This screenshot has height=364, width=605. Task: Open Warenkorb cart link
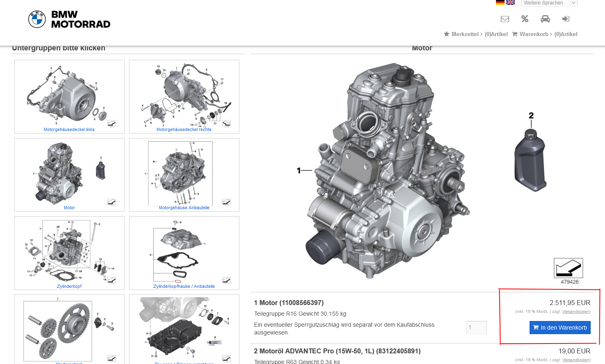[x=548, y=34]
